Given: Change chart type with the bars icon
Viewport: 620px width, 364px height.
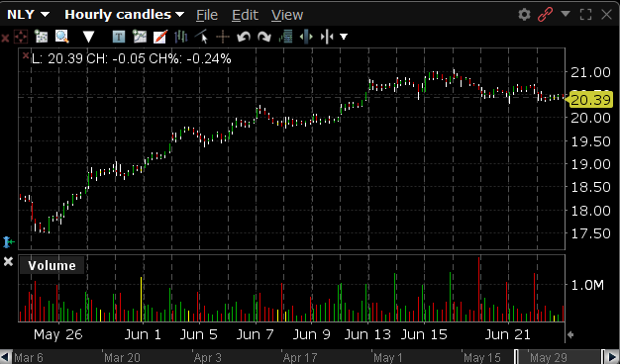Looking at the screenshot, I should pos(180,37).
